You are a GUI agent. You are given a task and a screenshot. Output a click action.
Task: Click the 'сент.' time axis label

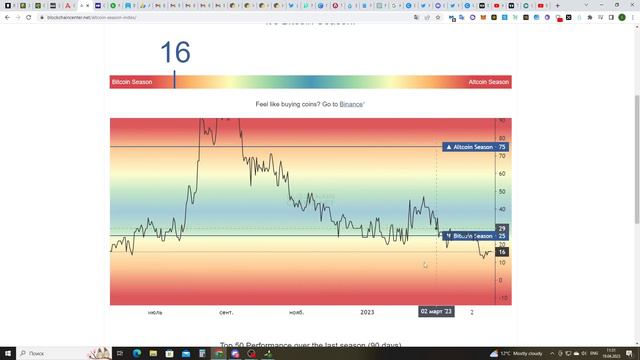226,312
